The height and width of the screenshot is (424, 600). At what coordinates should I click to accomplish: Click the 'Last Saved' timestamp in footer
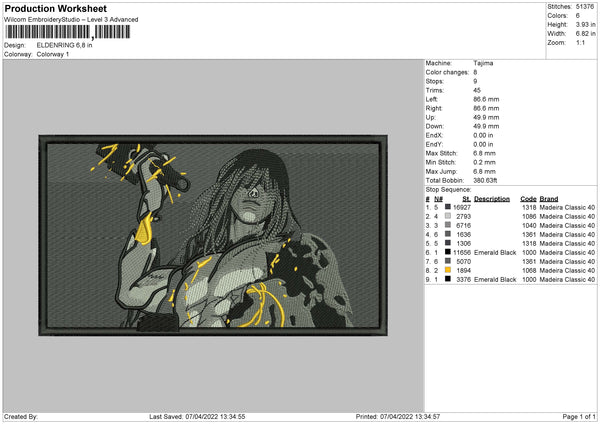(197, 416)
